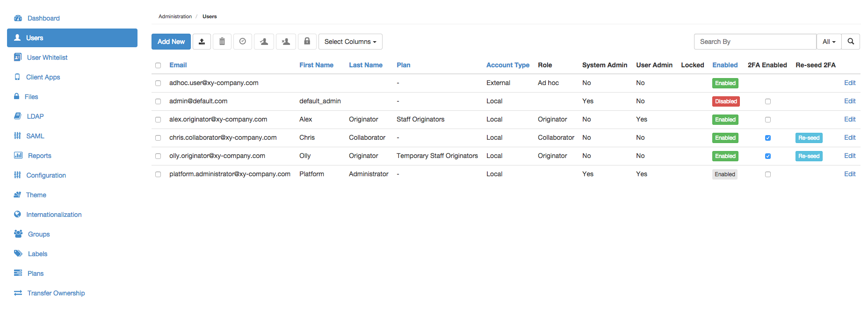The width and height of the screenshot is (868, 309).
Task: Click the upload users icon button
Action: tap(202, 42)
